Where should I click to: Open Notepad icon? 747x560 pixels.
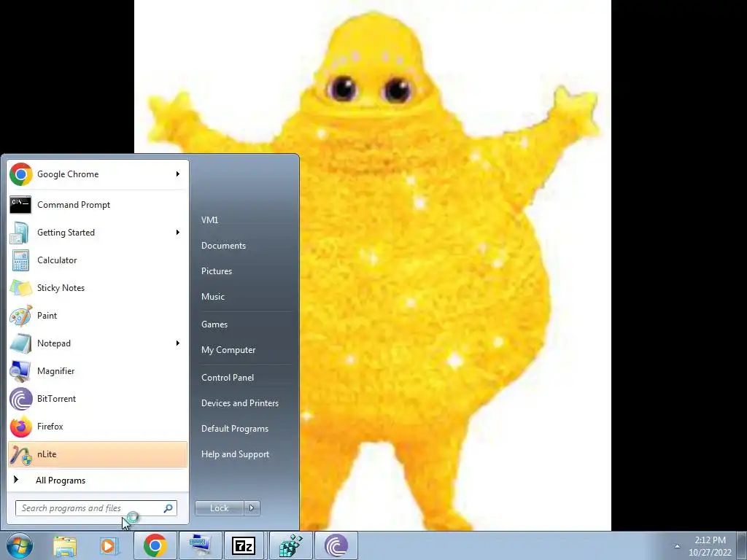20,343
